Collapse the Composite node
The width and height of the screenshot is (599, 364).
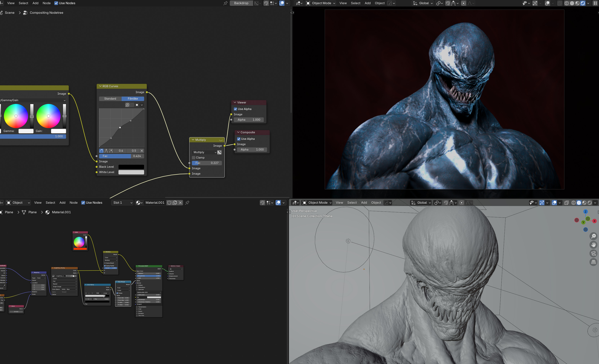238,132
